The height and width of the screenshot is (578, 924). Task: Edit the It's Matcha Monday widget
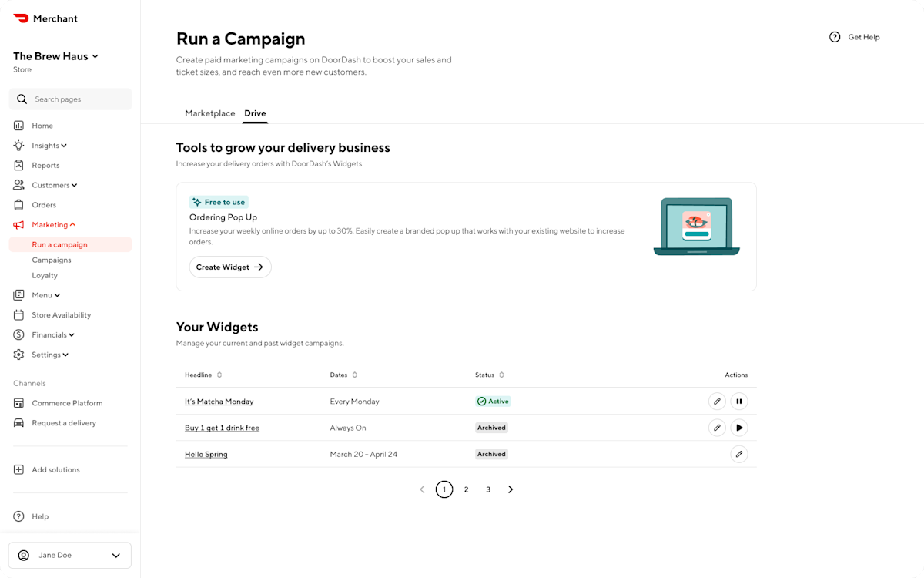717,402
